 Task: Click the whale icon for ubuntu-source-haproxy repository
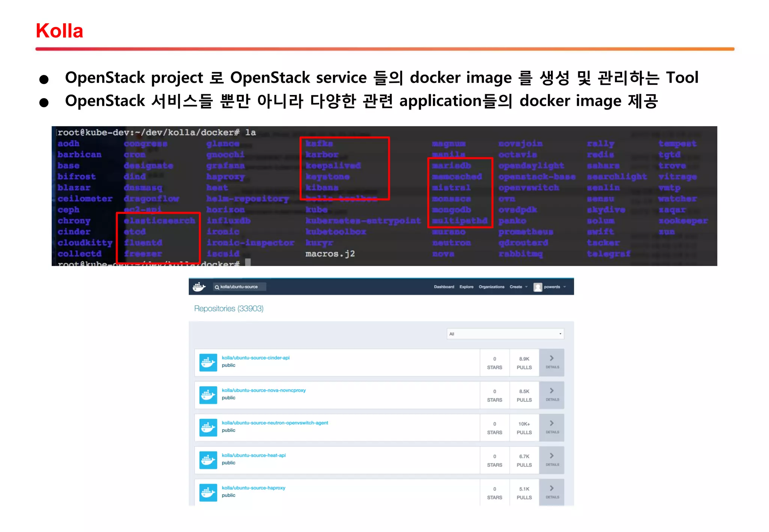point(208,493)
